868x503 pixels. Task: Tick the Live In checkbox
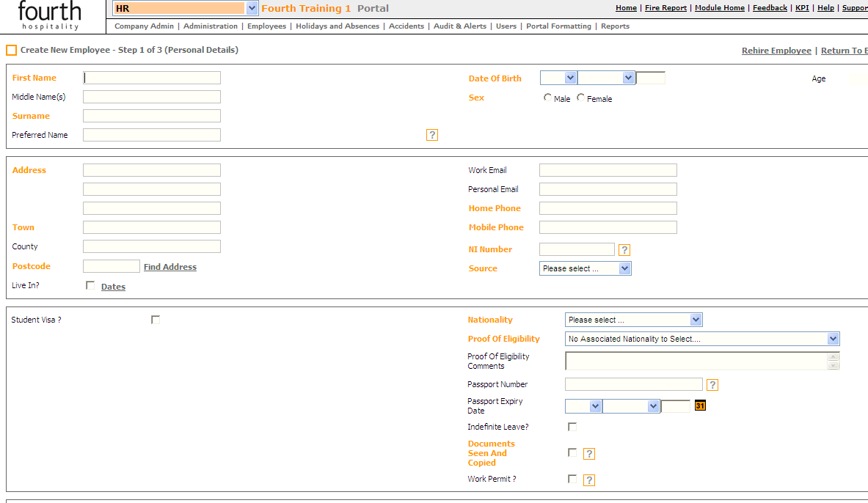[90, 285]
